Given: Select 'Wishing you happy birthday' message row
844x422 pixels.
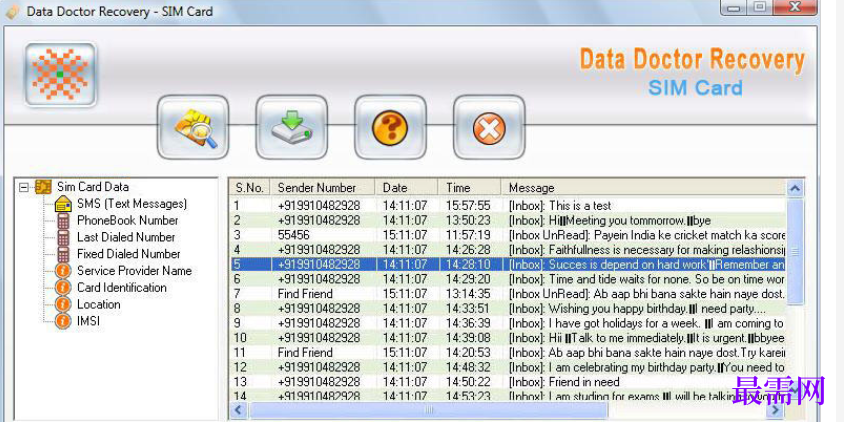Looking at the screenshot, I should tap(508, 308).
